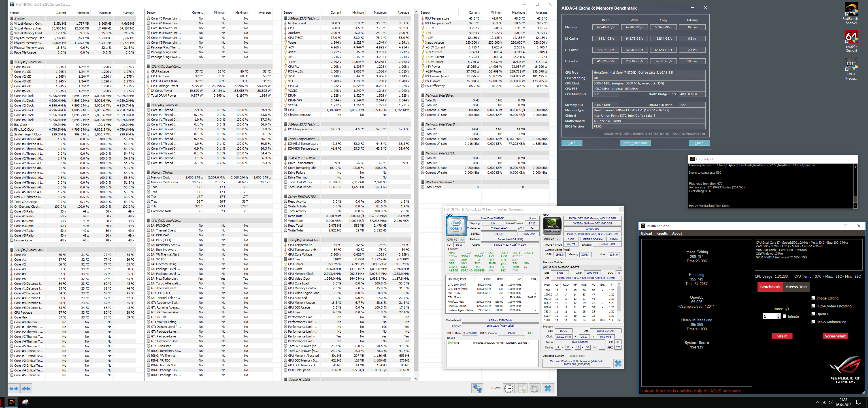Click the RealBench taskbar icon
Viewport: 868px width, 408px height.
(x=11, y=402)
